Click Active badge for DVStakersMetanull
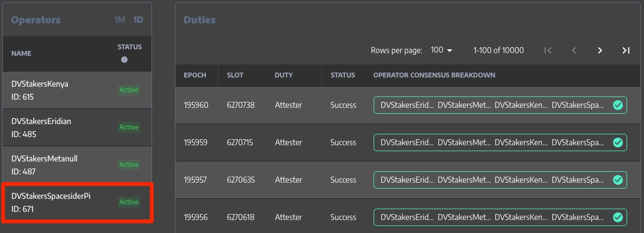Screen dimensions: 644x233 click(x=129, y=165)
